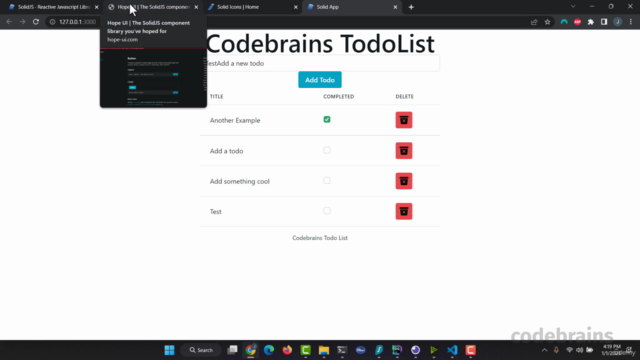Mark Add something cool as completed
Viewport: 640px width, 360px height.
tap(327, 180)
